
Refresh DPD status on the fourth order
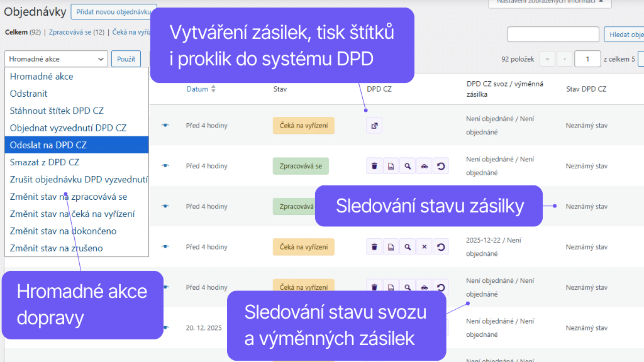click(x=442, y=246)
